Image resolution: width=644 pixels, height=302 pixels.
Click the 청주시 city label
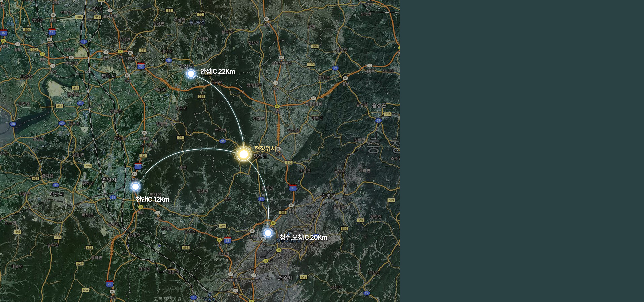(x=285, y=278)
